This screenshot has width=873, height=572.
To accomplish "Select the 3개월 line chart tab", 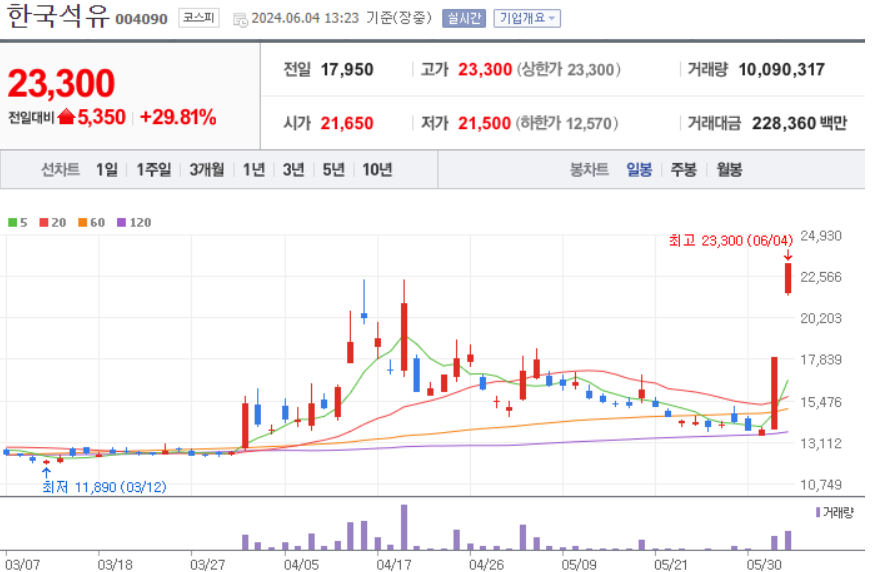I will (207, 169).
